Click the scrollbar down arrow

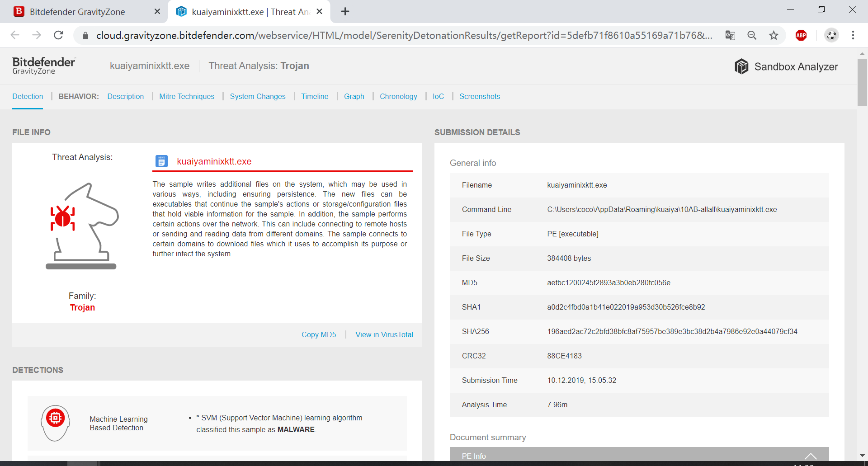point(862,456)
